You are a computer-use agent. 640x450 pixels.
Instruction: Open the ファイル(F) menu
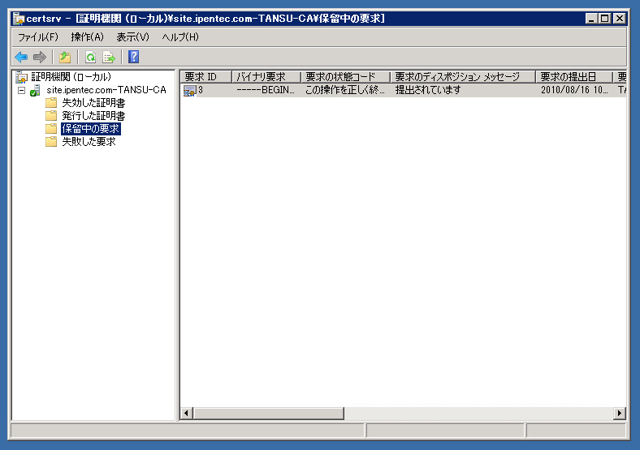coord(38,37)
